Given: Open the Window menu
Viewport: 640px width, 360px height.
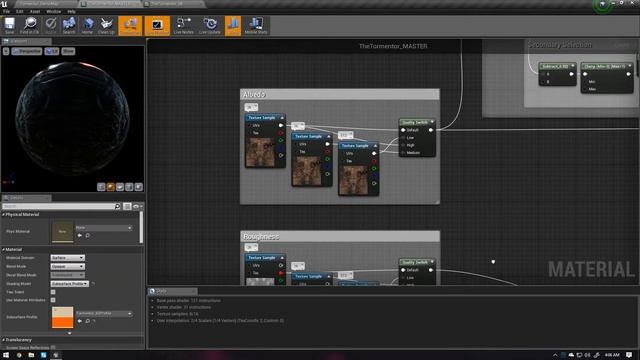Looking at the screenshot, I should 53,11.
